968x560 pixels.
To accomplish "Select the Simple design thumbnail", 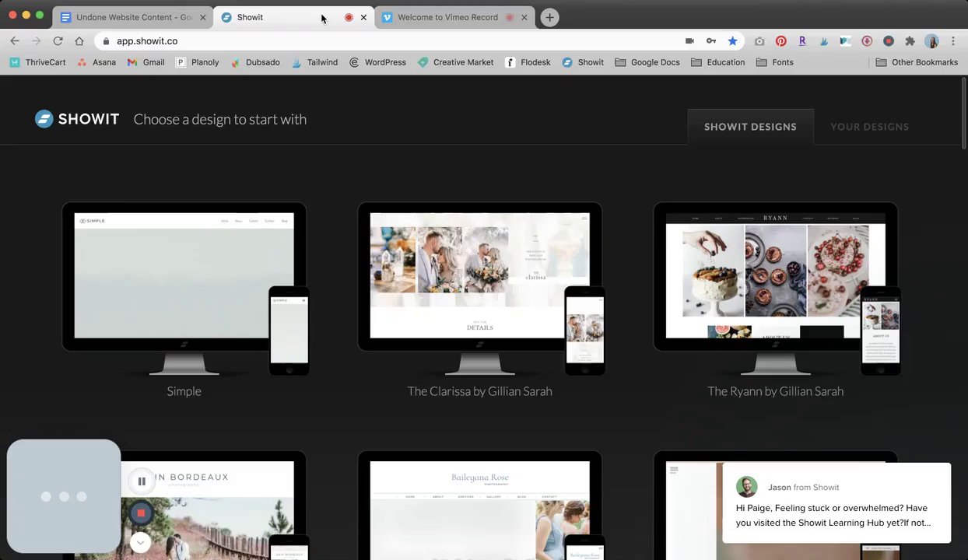I will [x=185, y=289].
